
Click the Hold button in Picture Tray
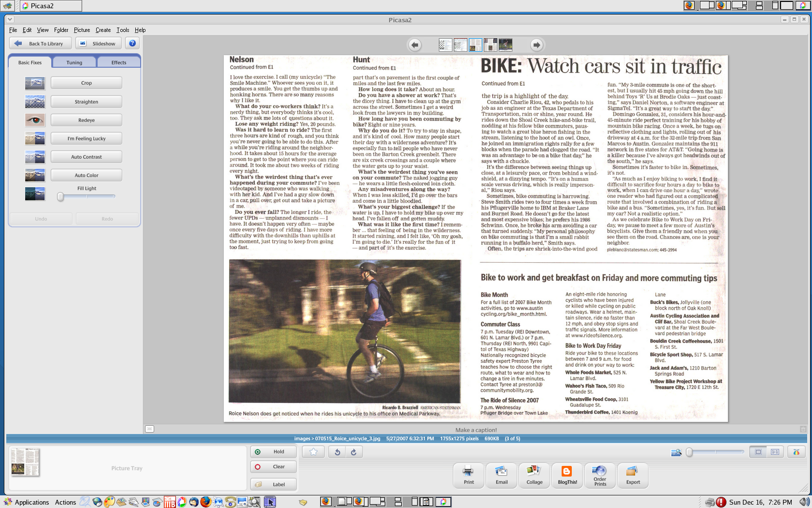(274, 451)
